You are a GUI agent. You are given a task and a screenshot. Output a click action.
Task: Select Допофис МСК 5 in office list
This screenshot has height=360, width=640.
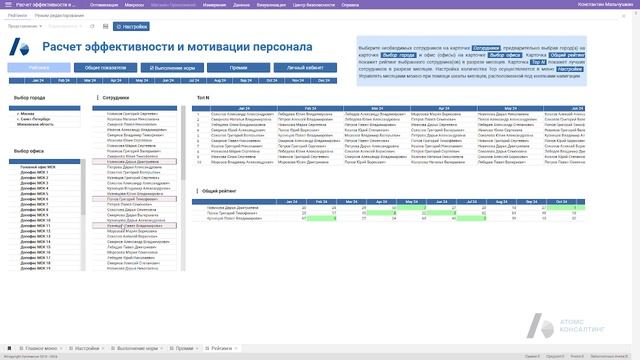point(34,193)
